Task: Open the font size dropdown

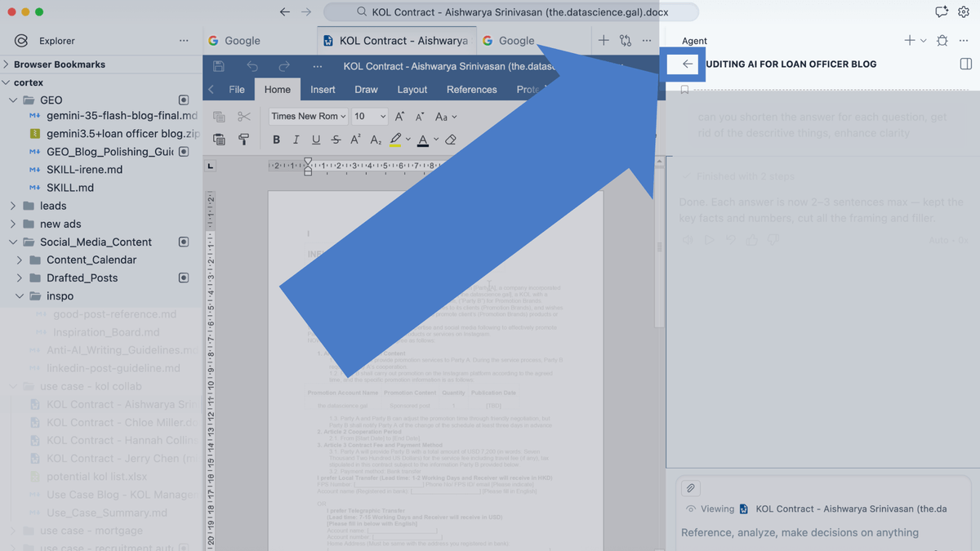Action: [369, 117]
